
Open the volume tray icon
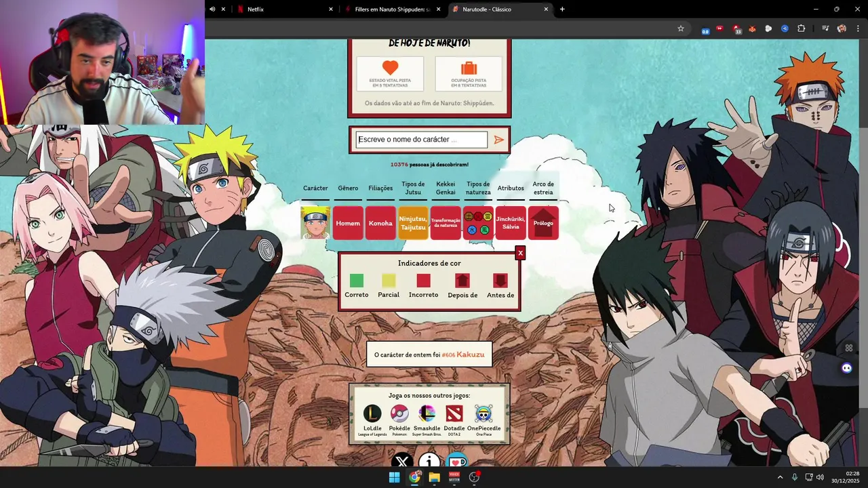[x=820, y=477]
